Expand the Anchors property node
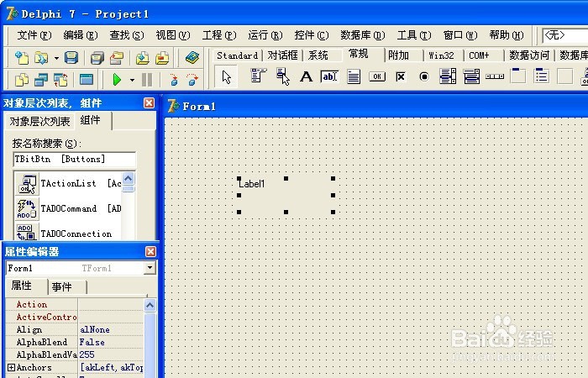Viewport: 588px width, 378px height. [x=11, y=367]
